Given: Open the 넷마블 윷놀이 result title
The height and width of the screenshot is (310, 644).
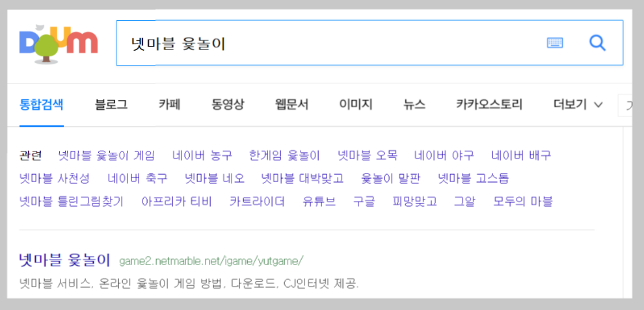Looking at the screenshot, I should [x=65, y=261].
